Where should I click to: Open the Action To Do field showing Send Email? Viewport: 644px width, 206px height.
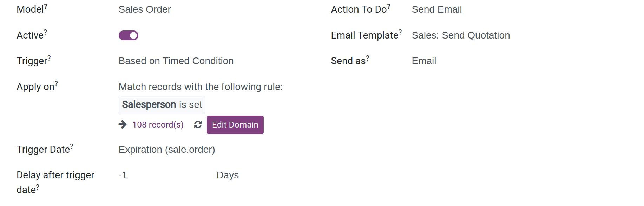click(x=436, y=9)
